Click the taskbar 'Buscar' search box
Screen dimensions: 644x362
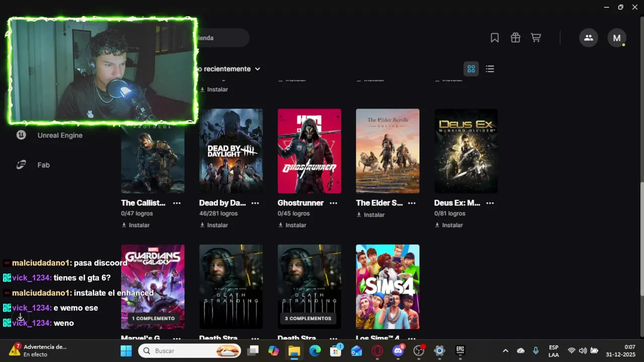189,350
